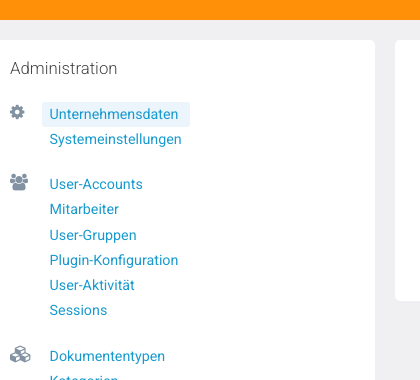Click the stacked cubes icon

click(20, 354)
